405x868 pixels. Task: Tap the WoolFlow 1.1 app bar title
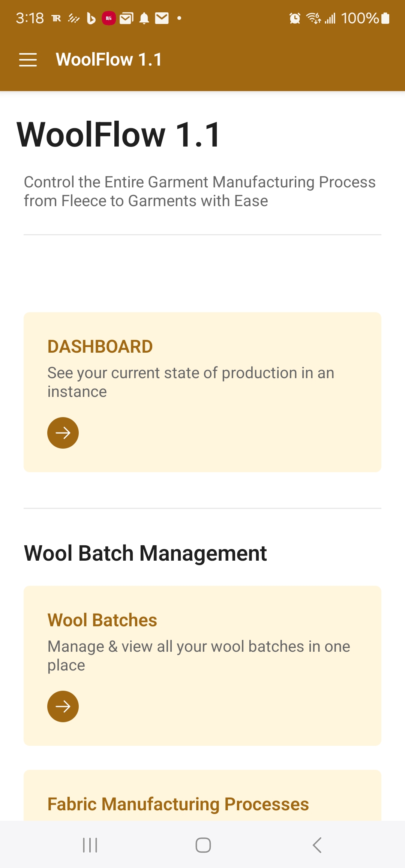point(109,60)
